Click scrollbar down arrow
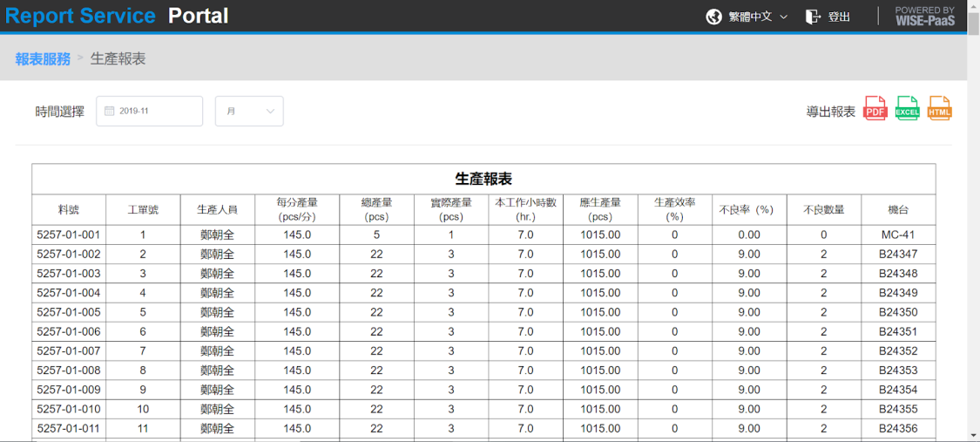The image size is (980, 442). pyautogui.click(x=973, y=435)
